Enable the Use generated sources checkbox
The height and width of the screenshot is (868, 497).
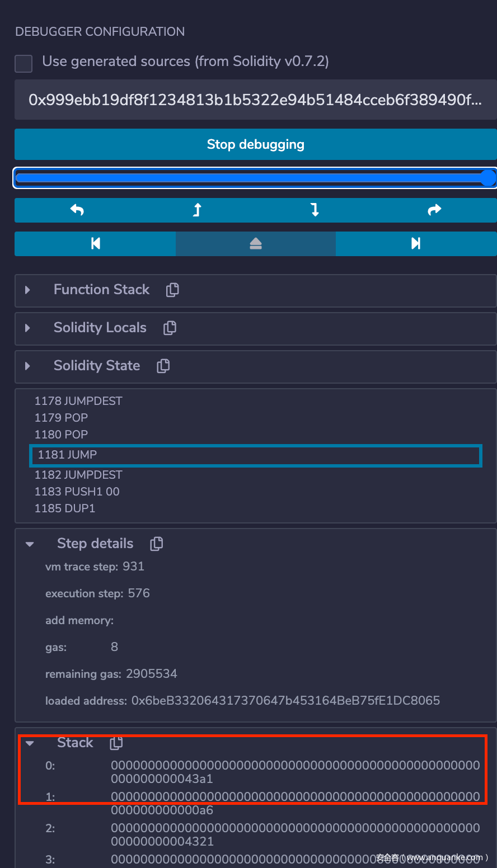pos(24,63)
